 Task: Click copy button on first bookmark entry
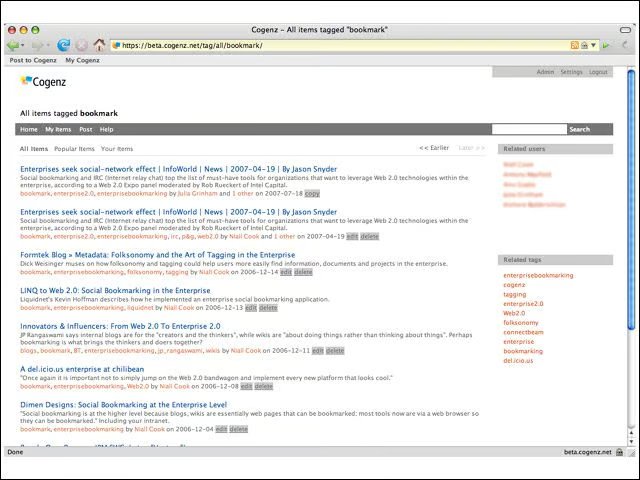312,193
